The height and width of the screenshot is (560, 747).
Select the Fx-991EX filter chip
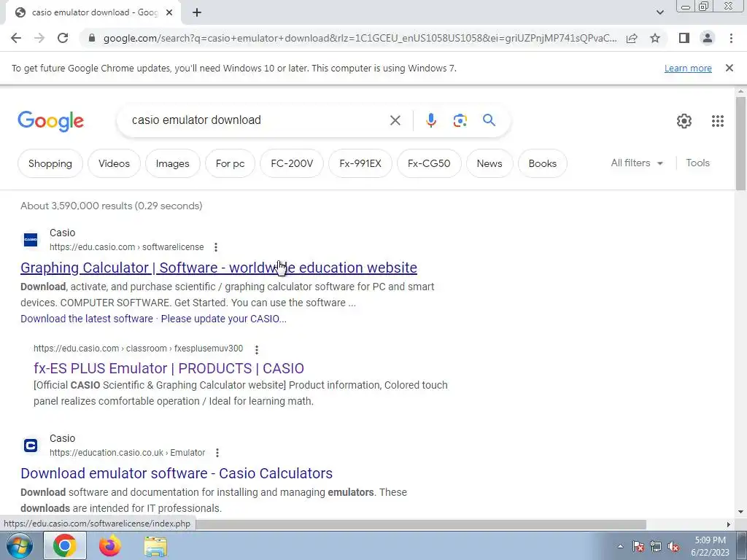tap(360, 163)
